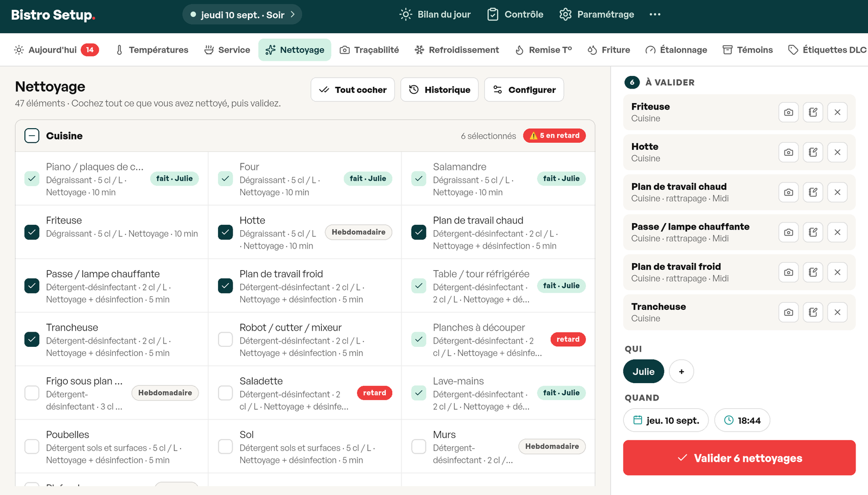Open the Refroidissement tab
Screen dimensions: 868x495
(x=456, y=50)
